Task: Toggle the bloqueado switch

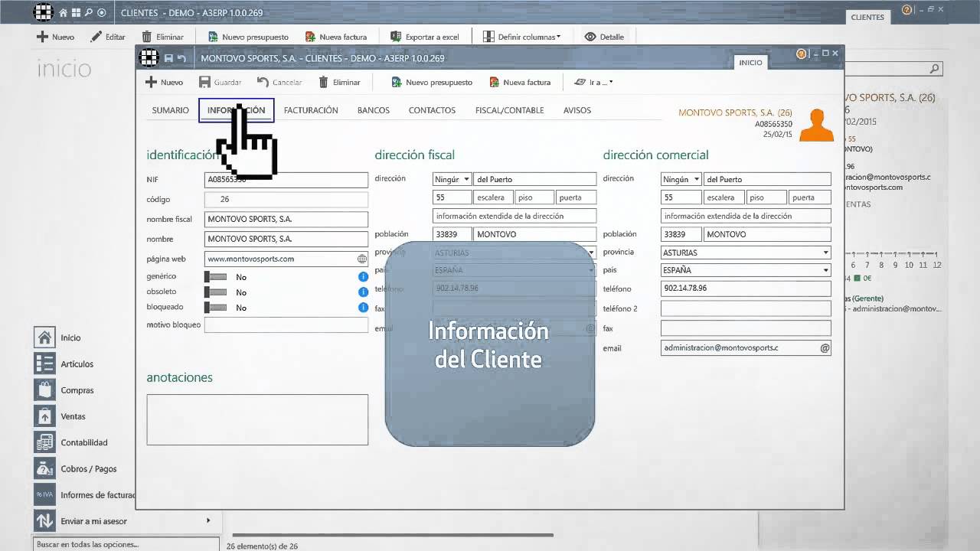Action: (216, 308)
